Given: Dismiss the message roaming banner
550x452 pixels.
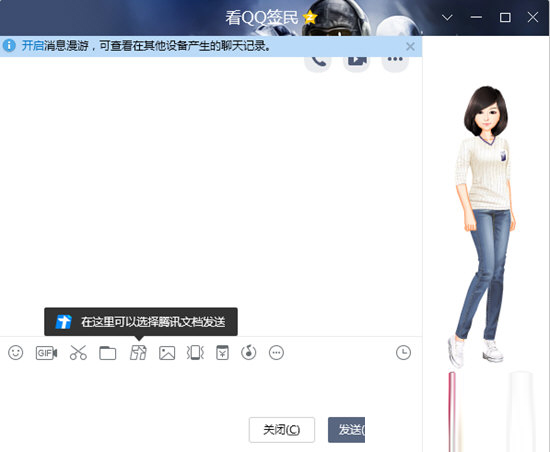Looking at the screenshot, I should (410, 46).
